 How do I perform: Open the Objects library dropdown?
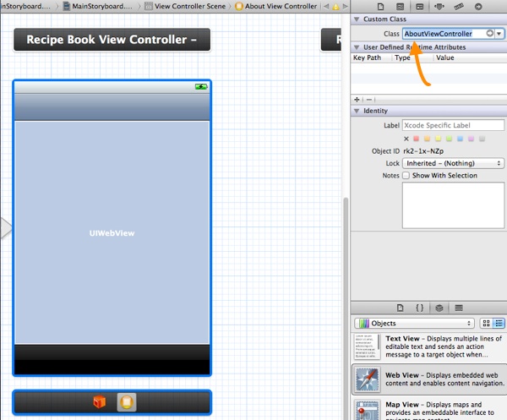[414, 324]
